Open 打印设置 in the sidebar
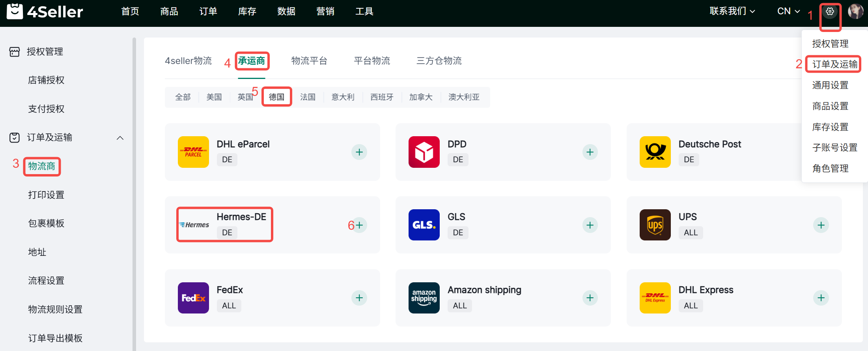The width and height of the screenshot is (868, 351). click(x=46, y=195)
